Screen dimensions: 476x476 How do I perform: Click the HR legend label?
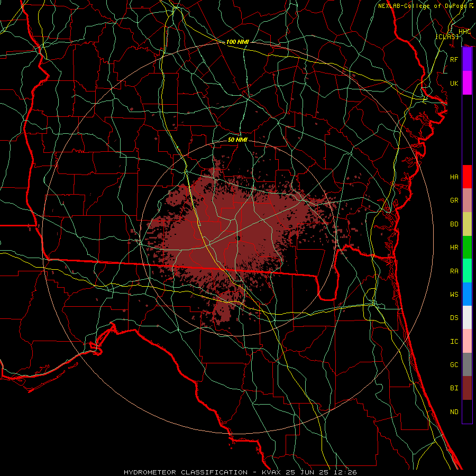click(454, 248)
